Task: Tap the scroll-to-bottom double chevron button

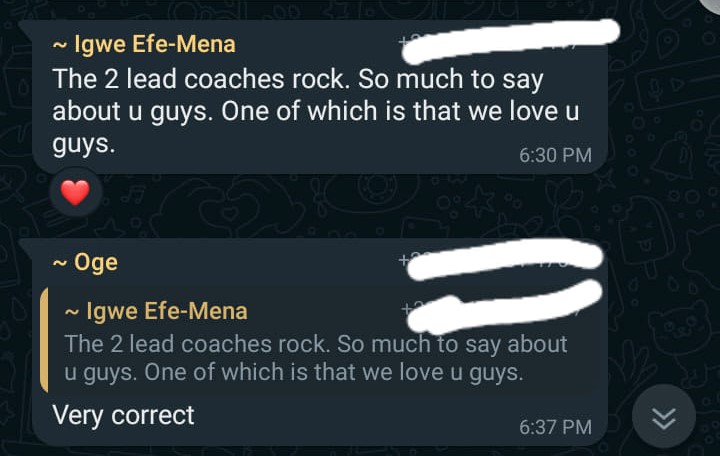Action: tap(664, 417)
